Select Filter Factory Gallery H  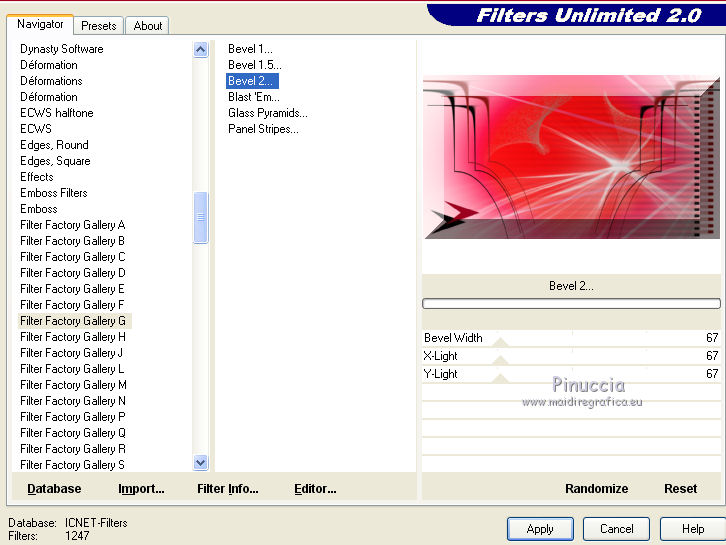click(73, 337)
